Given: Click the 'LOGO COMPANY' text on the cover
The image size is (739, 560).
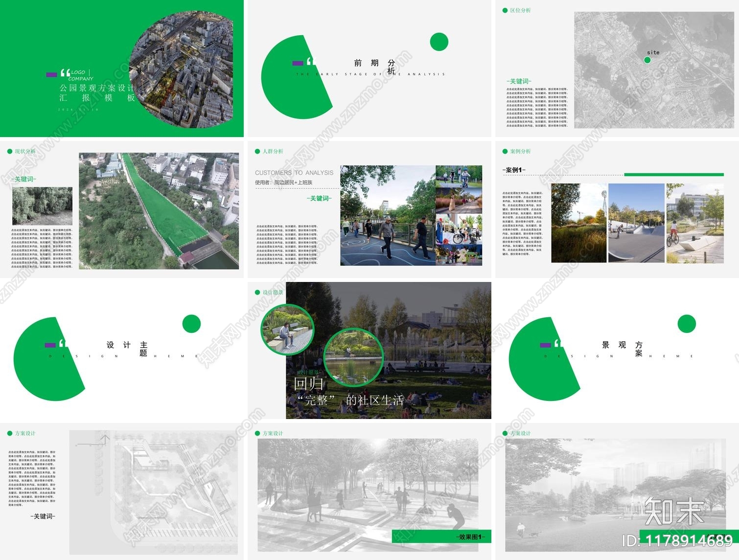Looking at the screenshot, I should point(81,75).
